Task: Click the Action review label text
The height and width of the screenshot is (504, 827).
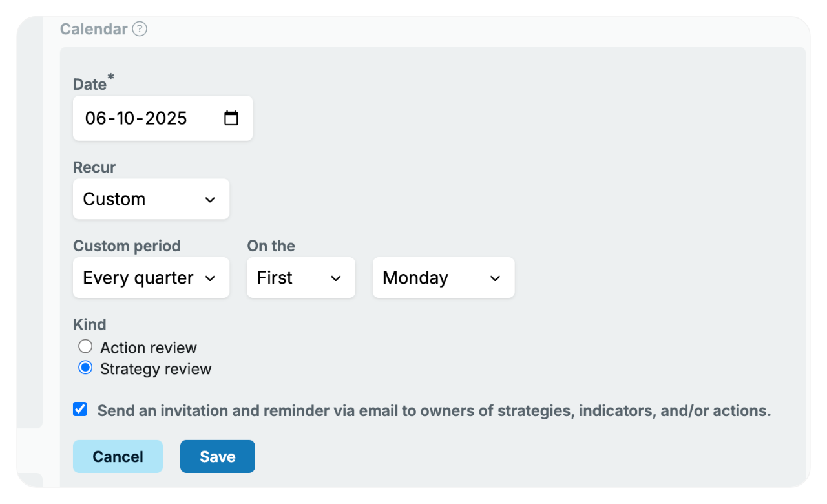Action: point(148,348)
